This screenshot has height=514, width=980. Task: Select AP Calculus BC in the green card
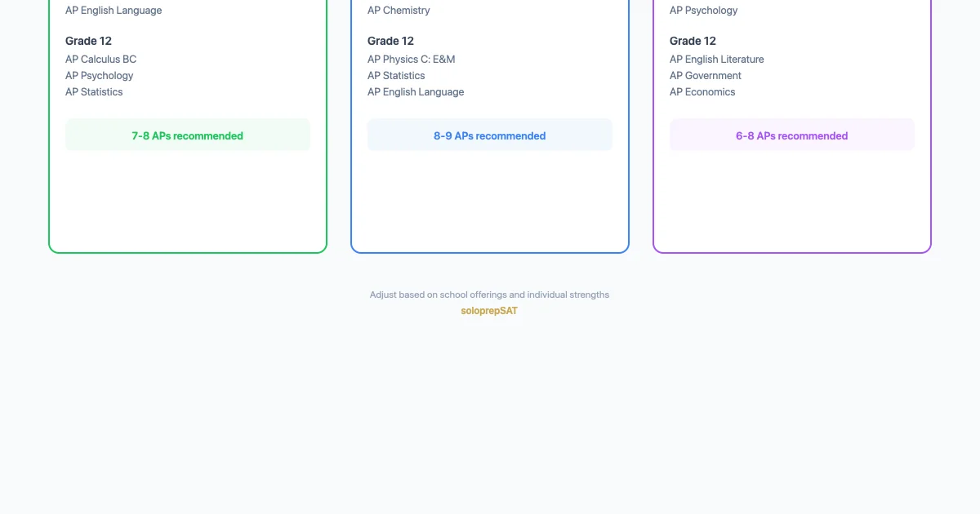(101, 60)
